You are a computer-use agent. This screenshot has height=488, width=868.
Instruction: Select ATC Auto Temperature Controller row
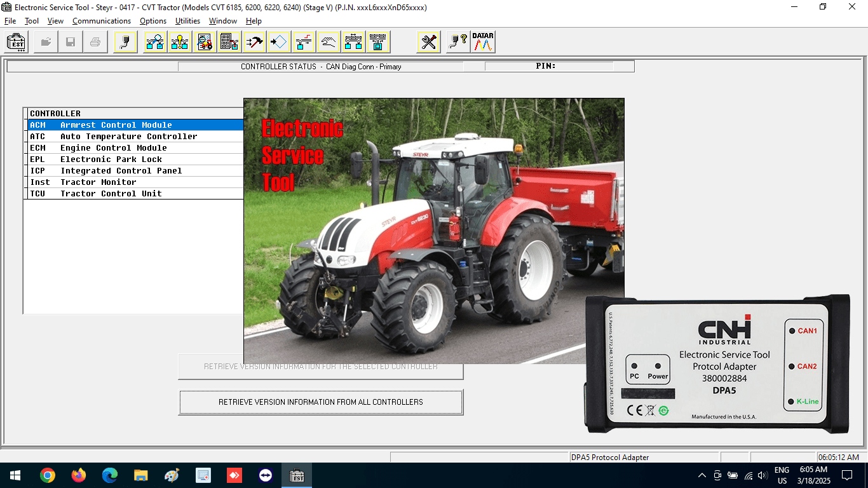click(135, 137)
